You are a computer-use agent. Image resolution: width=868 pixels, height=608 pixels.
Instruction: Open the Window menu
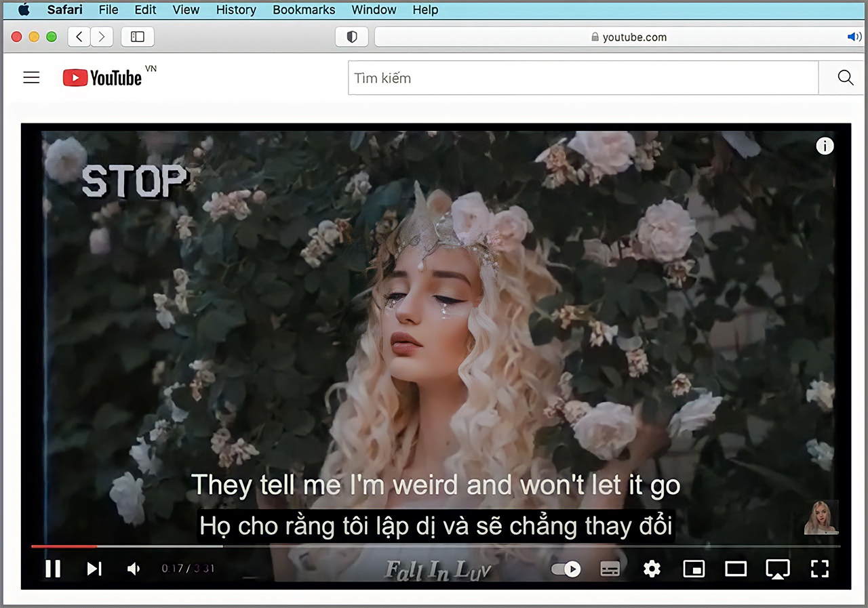click(x=374, y=9)
